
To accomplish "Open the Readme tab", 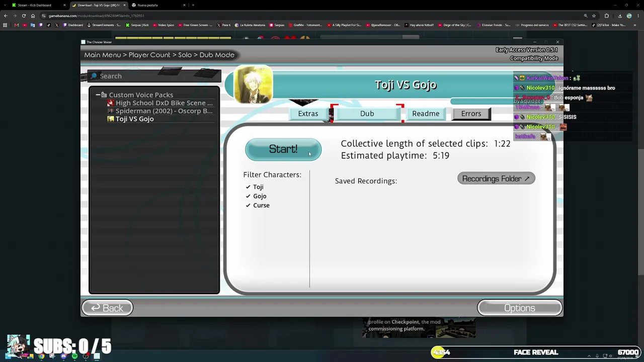I will coord(426,114).
